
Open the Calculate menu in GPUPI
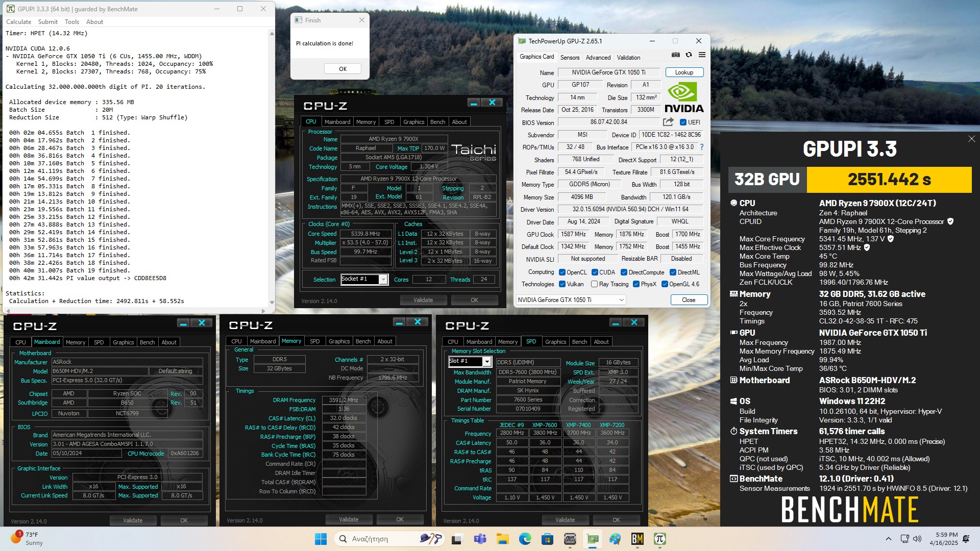[19, 22]
